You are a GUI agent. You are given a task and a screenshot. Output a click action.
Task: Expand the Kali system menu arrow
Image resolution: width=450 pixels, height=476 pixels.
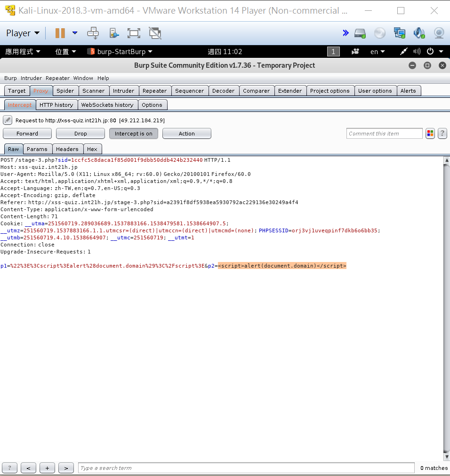(x=441, y=52)
